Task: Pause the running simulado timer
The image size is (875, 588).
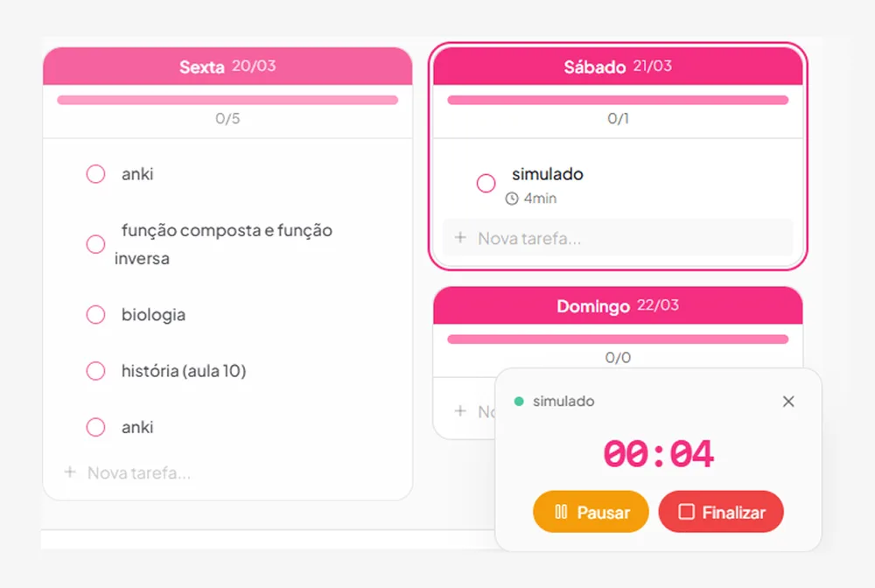Action: pyautogui.click(x=591, y=512)
